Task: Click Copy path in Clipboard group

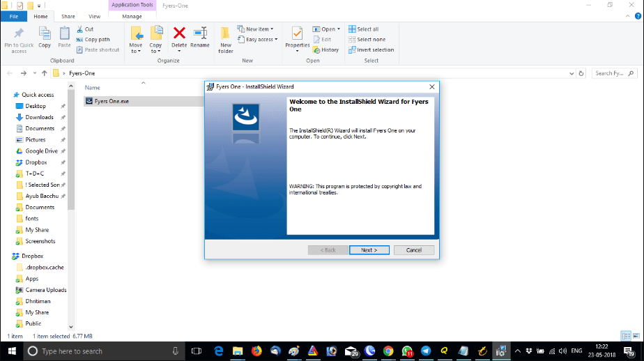Action: coord(93,40)
